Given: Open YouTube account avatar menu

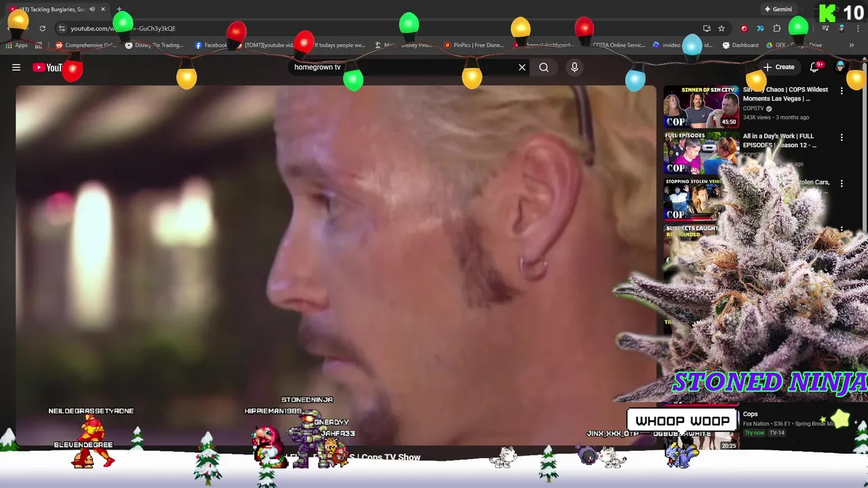Looking at the screenshot, I should [x=840, y=66].
